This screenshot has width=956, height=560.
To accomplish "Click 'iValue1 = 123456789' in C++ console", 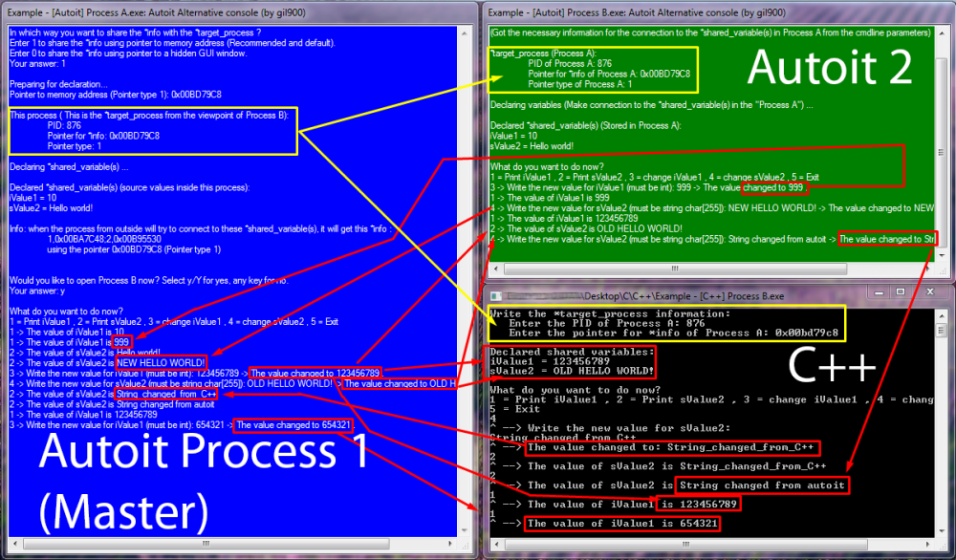I will (x=550, y=361).
